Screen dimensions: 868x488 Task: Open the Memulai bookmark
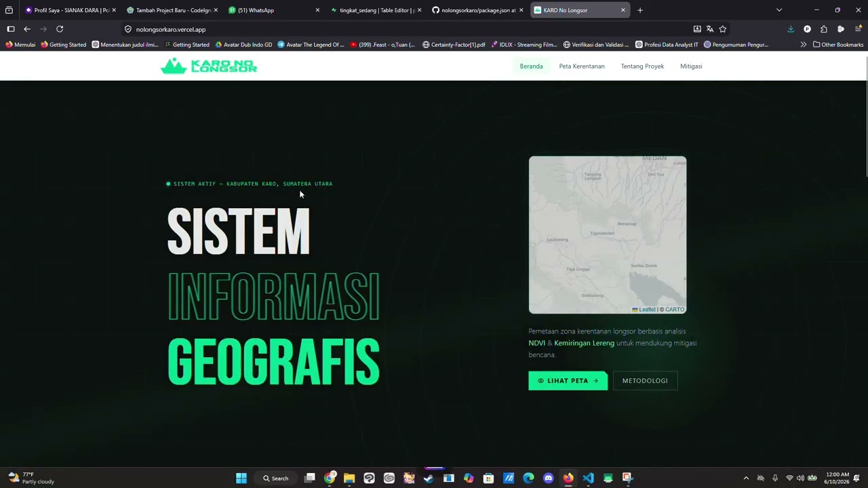[x=20, y=45]
